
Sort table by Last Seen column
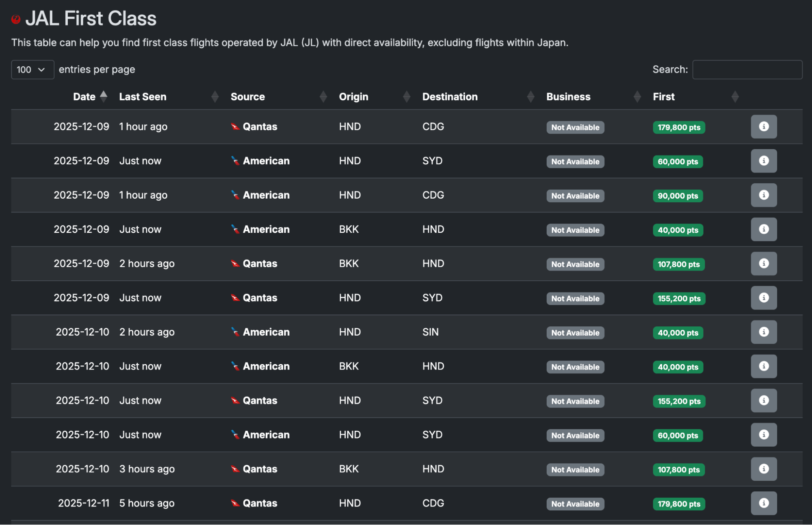(x=143, y=97)
